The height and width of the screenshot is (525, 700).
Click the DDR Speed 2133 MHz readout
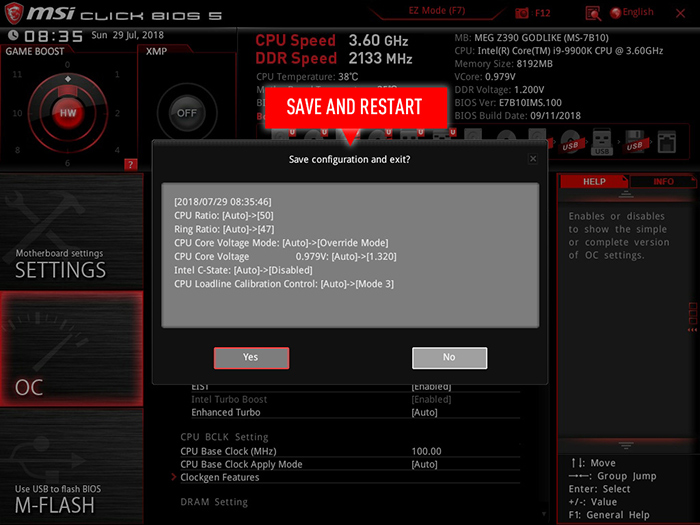pos(333,58)
